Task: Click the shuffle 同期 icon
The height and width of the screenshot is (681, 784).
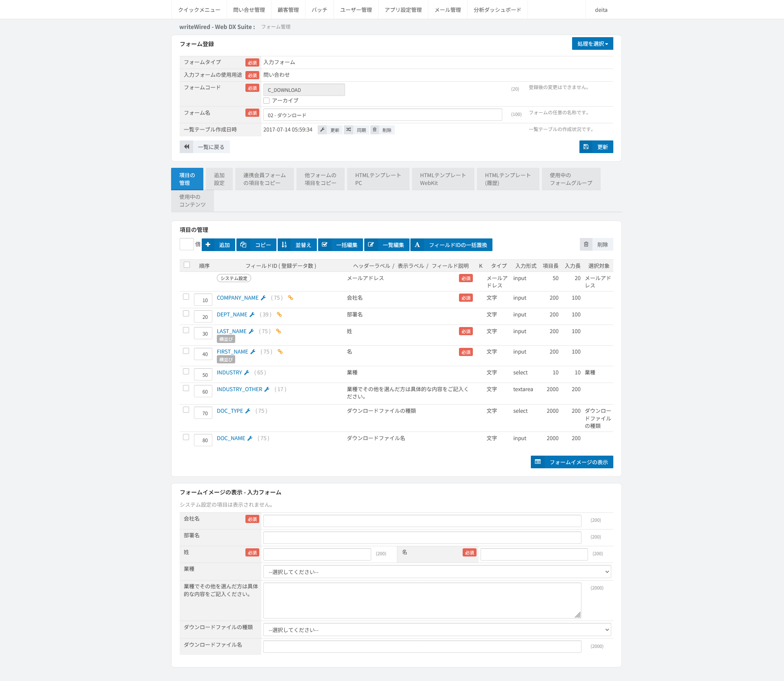Action: 348,130
